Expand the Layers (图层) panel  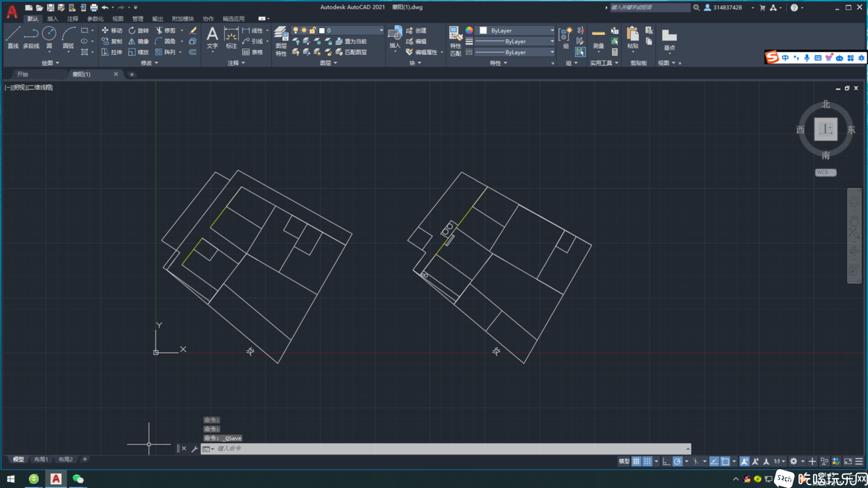(328, 63)
